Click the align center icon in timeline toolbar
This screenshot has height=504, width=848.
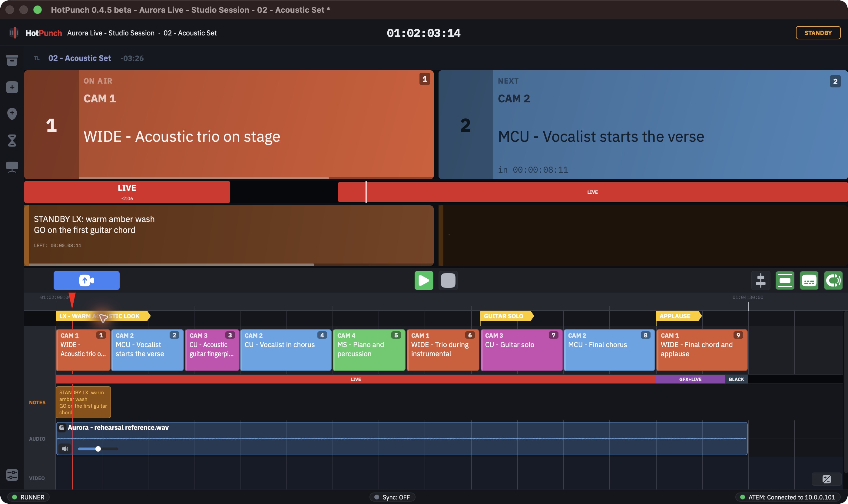pos(760,280)
